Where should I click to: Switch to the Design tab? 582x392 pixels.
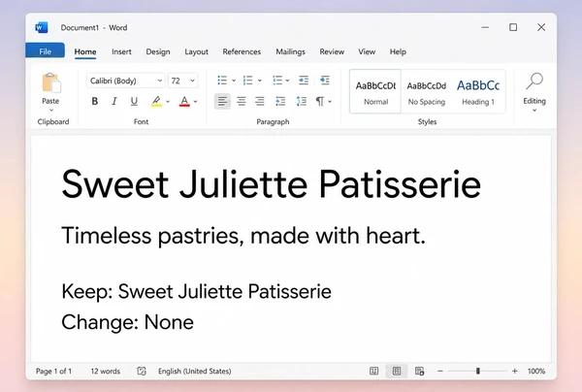pos(158,51)
